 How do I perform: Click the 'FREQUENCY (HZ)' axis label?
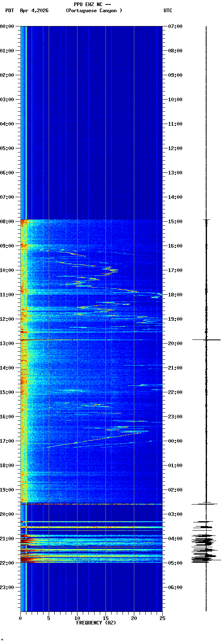coord(96,623)
